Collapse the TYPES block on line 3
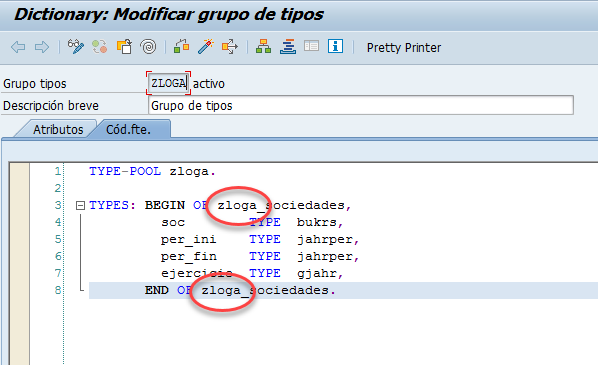 (x=80, y=206)
